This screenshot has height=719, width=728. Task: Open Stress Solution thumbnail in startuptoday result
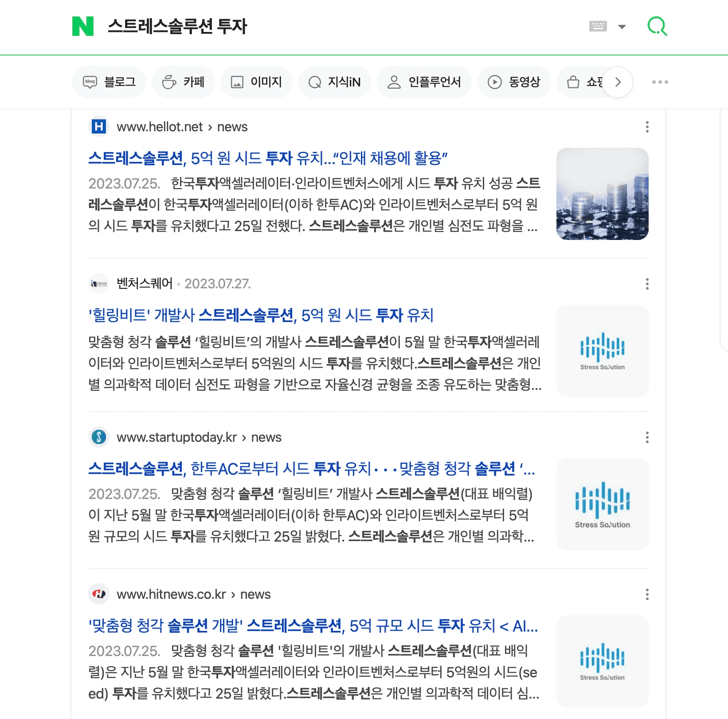602,504
